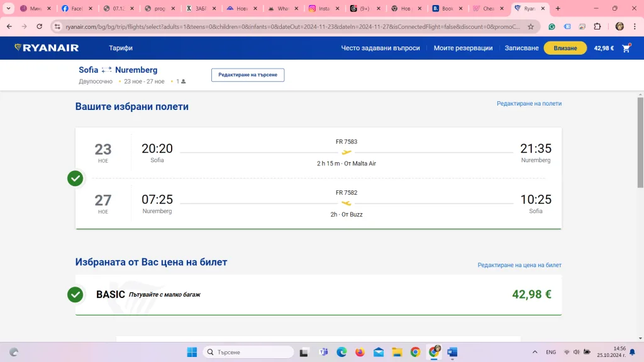This screenshot has height=362, width=644.
Task: Open the Chrome tab search dropdown
Action: click(x=8, y=8)
